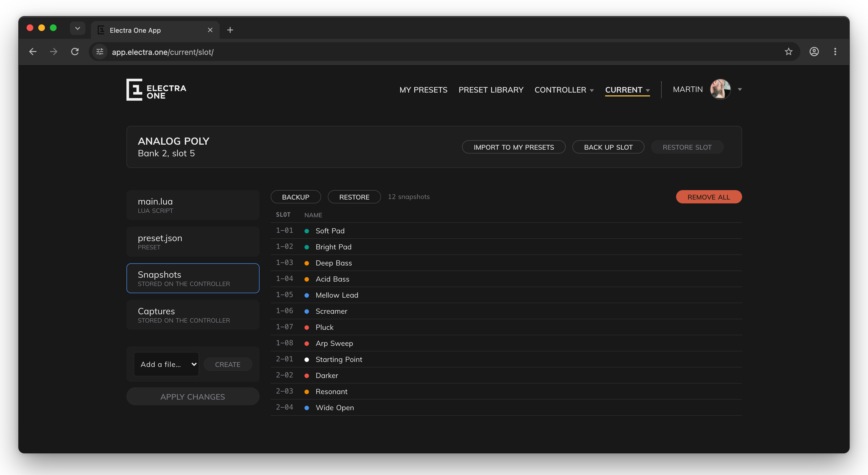Expand the user account dropdown arrow
Viewport: 868px width, 475px height.
click(740, 90)
